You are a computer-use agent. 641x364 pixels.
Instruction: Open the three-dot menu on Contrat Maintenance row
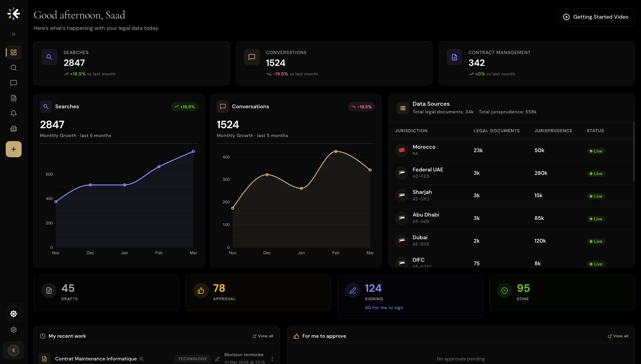coord(272,359)
